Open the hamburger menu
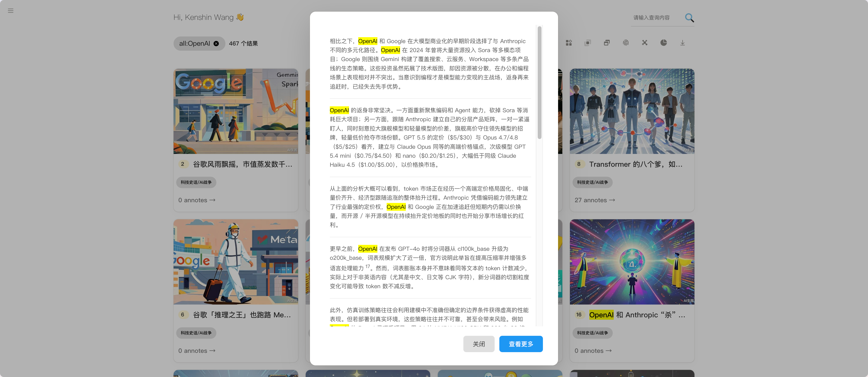This screenshot has width=868, height=377. (x=10, y=10)
